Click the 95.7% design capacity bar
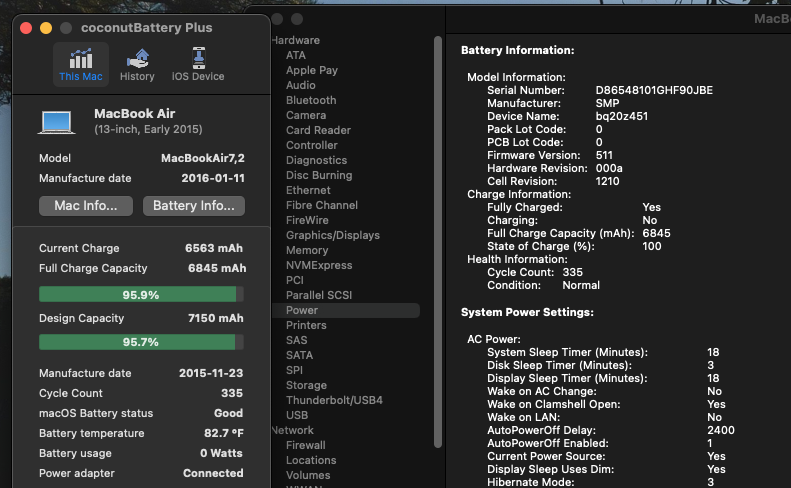This screenshot has width=791, height=488. 141,342
